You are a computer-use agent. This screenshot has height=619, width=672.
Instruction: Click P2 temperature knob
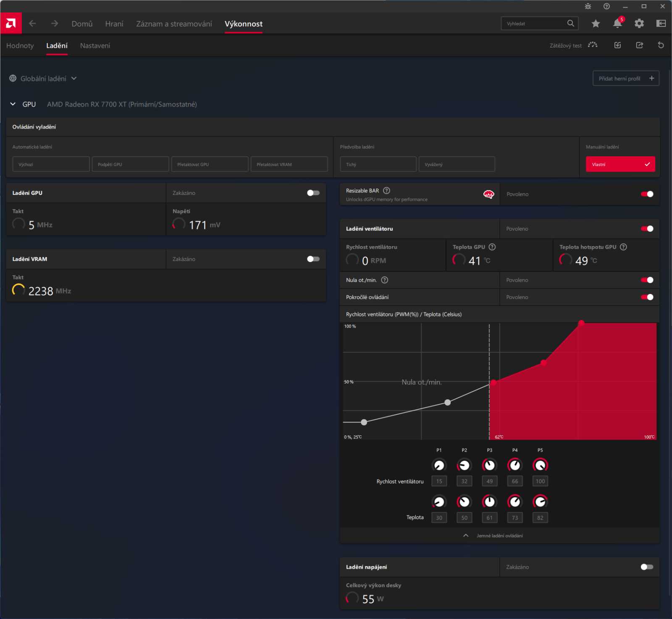(x=464, y=501)
